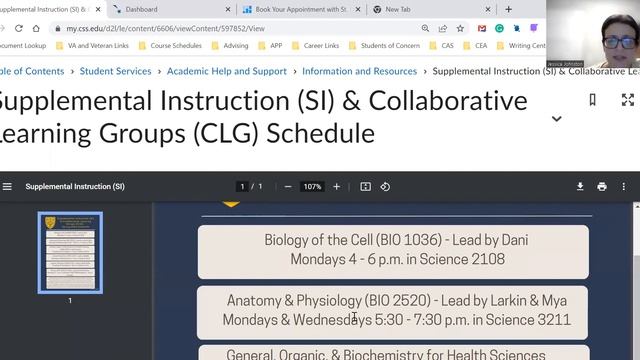Screen dimensions: 640x360
Task: Reload the page with the refresh icon
Action: [18, 28]
